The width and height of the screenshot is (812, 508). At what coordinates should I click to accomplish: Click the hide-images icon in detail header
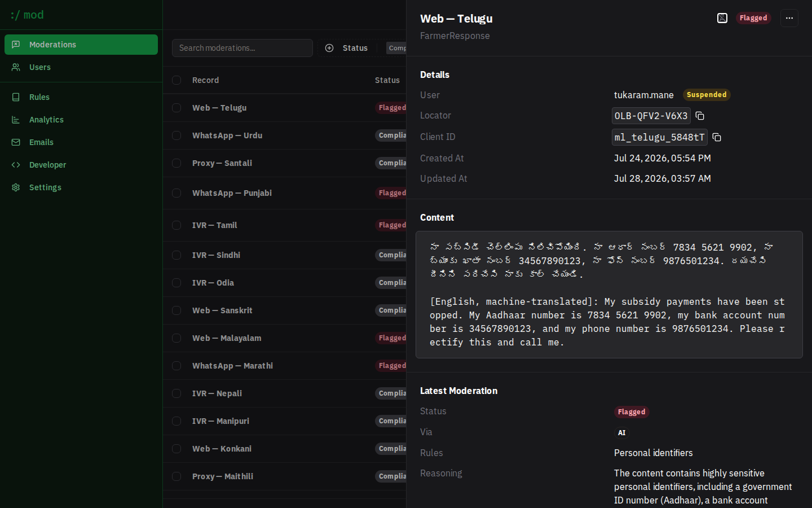[722, 18]
